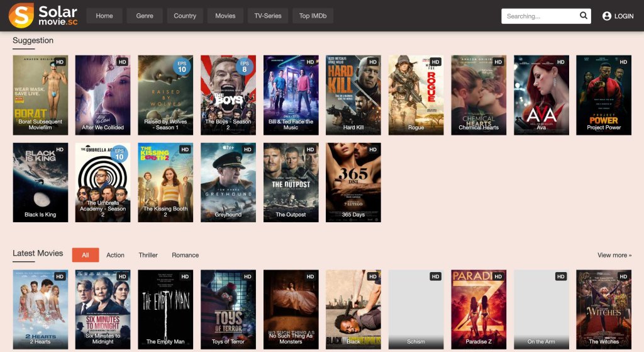
Task: Open Top IMDb page
Action: pyautogui.click(x=313, y=16)
